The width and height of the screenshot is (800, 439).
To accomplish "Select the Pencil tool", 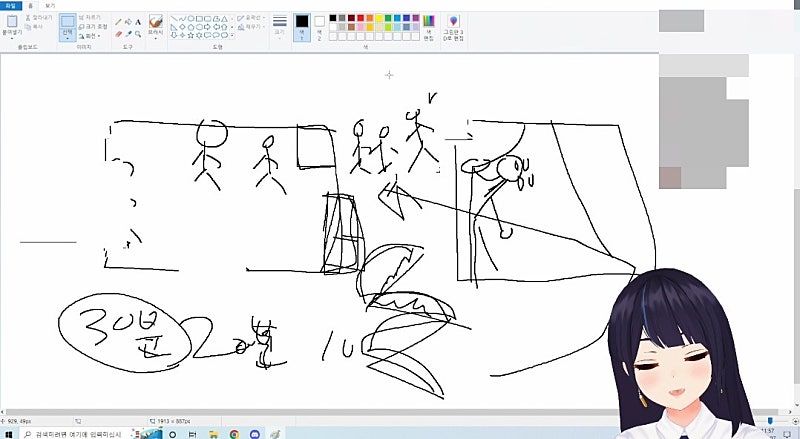I will 118,21.
